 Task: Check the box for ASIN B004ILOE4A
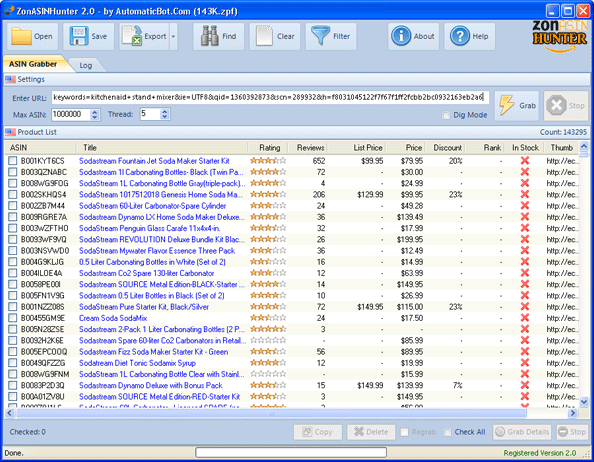tap(13, 273)
